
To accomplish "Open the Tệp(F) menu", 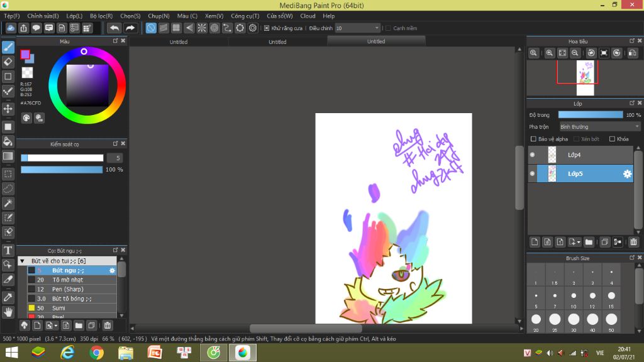I will (x=12, y=16).
